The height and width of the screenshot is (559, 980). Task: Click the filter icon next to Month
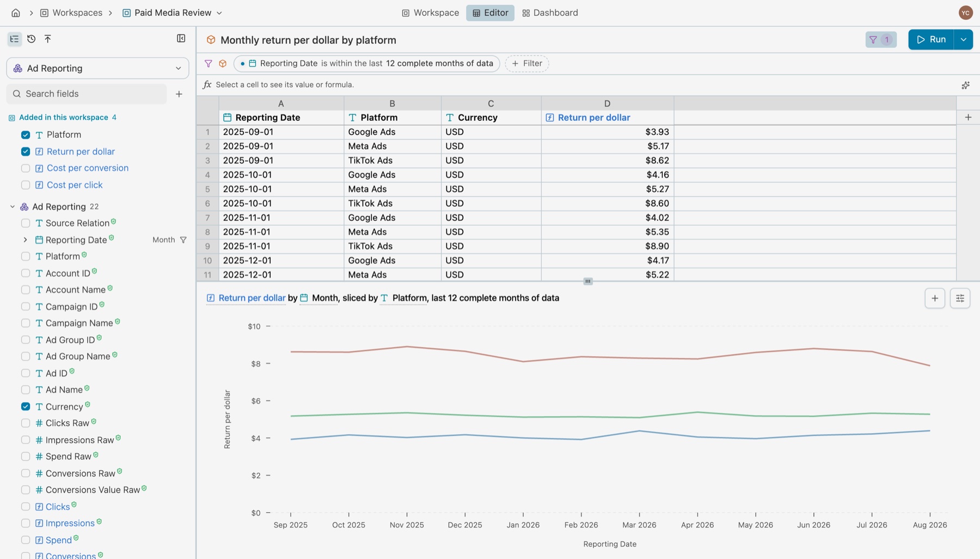(183, 240)
